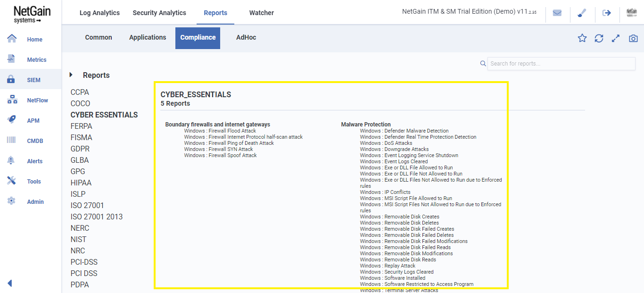Click the paintbrush theme icon
644x293 pixels.
point(582,13)
